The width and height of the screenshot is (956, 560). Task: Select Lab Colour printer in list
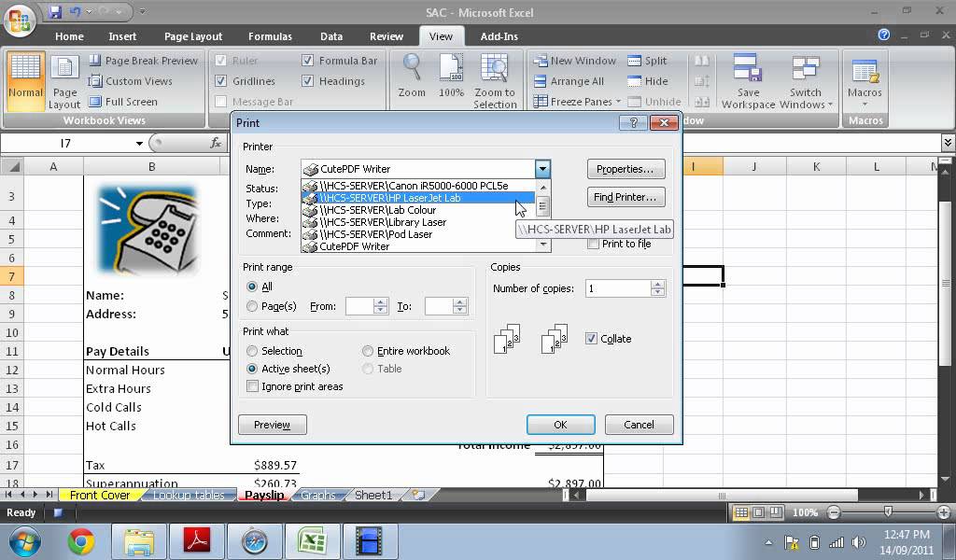click(x=418, y=210)
